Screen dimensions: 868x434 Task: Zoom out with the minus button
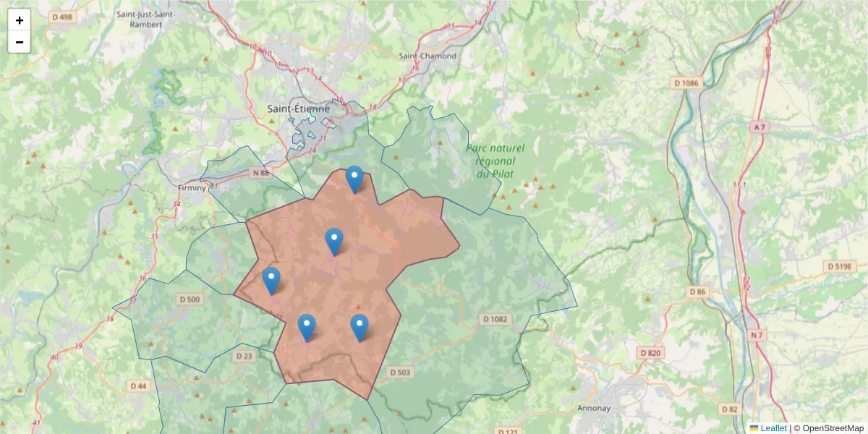[x=20, y=41]
